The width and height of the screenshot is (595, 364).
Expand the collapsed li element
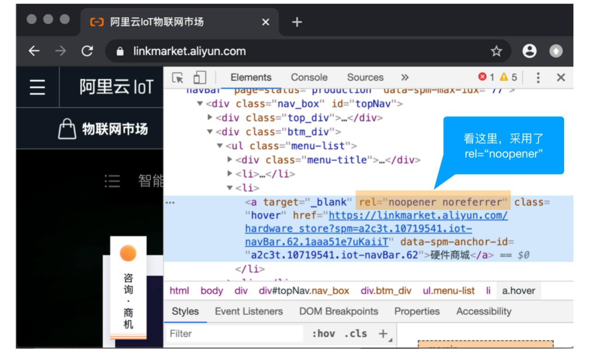point(230,174)
